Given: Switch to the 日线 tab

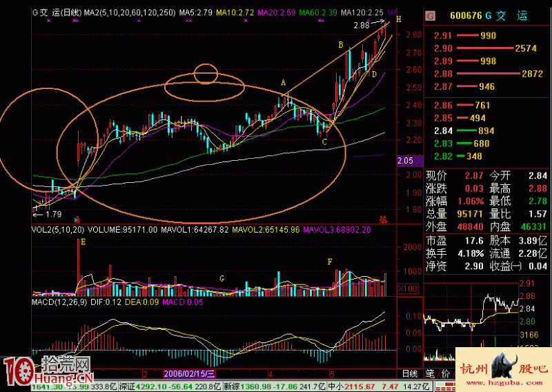Looking at the screenshot, I should coord(410,373).
